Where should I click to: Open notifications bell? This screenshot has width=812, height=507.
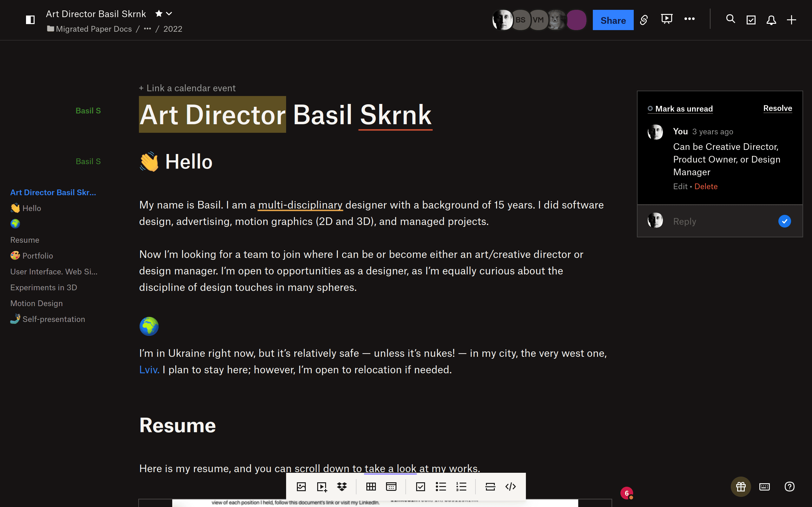[771, 20]
